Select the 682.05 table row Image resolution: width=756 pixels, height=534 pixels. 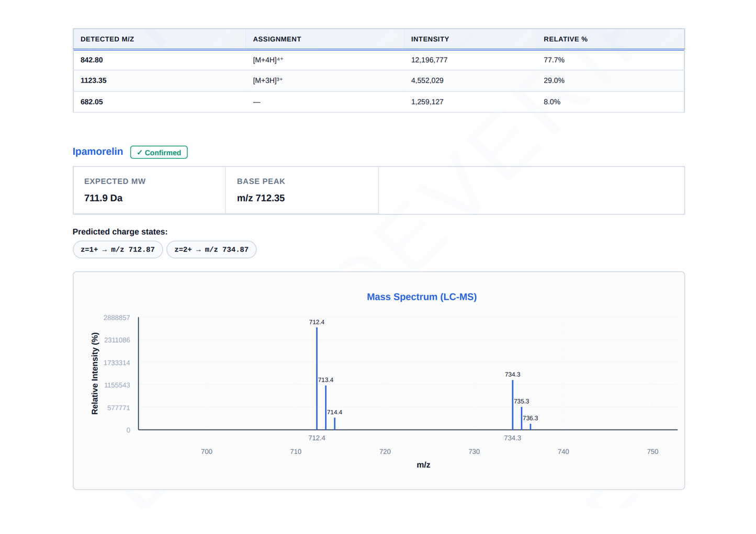pyautogui.click(x=379, y=102)
